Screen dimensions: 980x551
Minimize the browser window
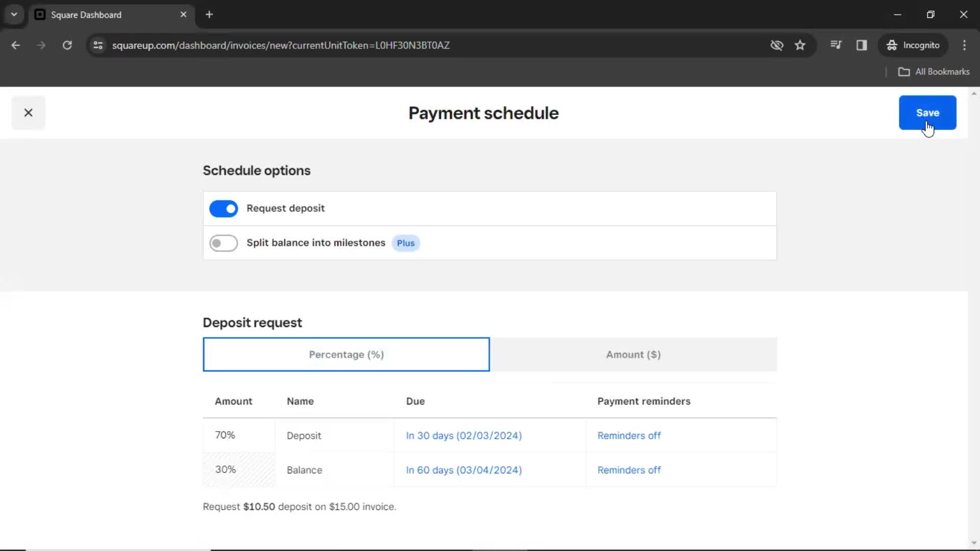pos(897,15)
